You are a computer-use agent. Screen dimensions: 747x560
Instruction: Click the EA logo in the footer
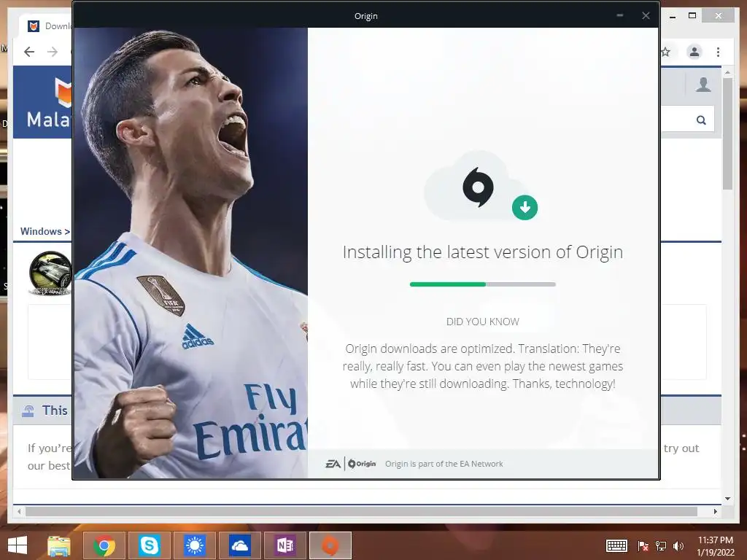[333, 464]
